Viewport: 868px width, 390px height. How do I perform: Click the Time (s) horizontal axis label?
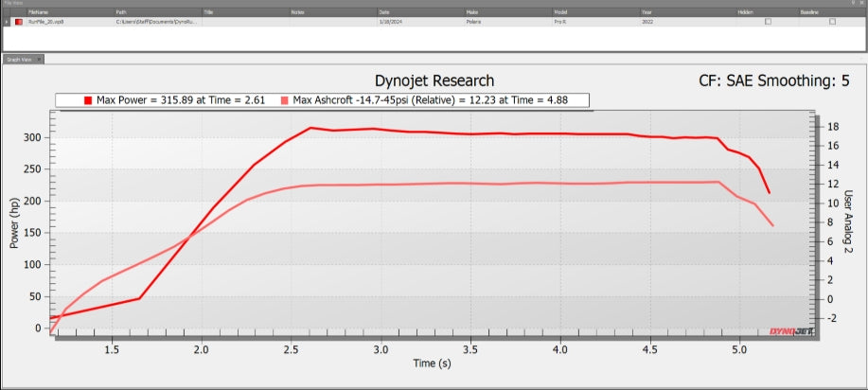(432, 363)
